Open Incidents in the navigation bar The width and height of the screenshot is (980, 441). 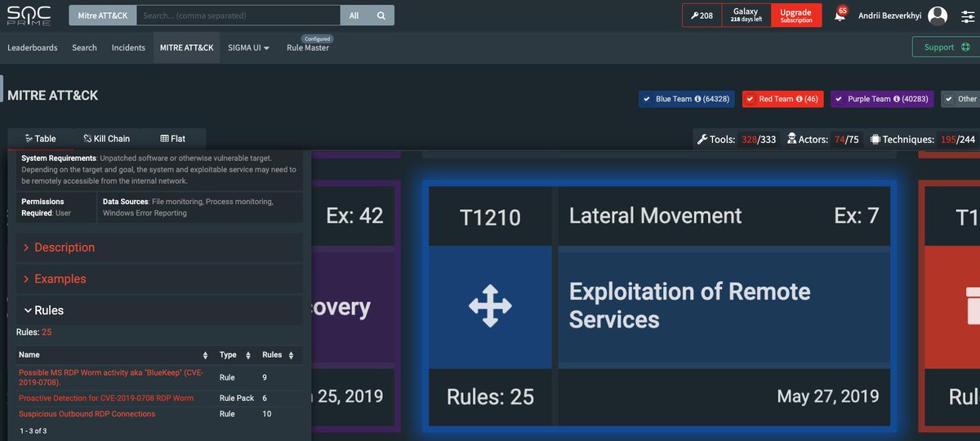coord(128,47)
